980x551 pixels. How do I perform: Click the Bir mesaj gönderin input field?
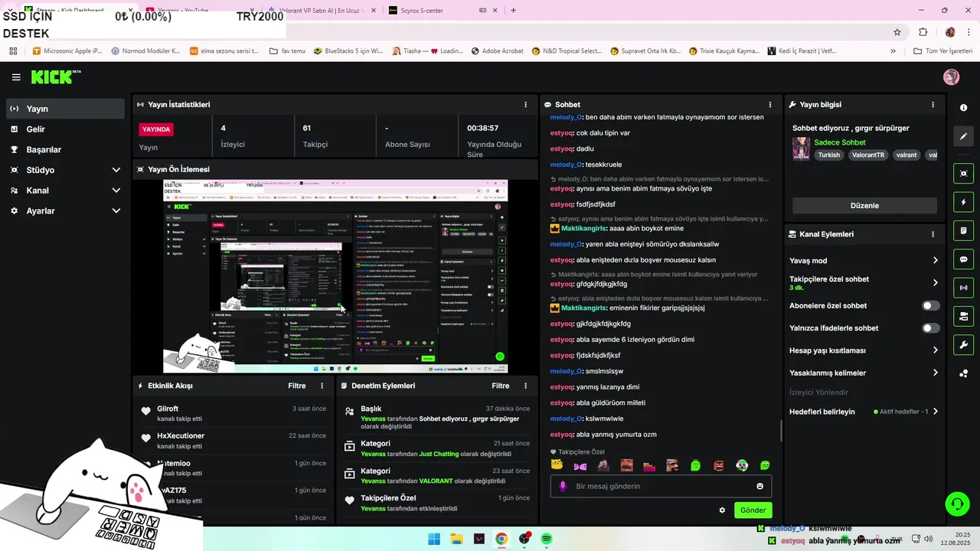point(661,486)
